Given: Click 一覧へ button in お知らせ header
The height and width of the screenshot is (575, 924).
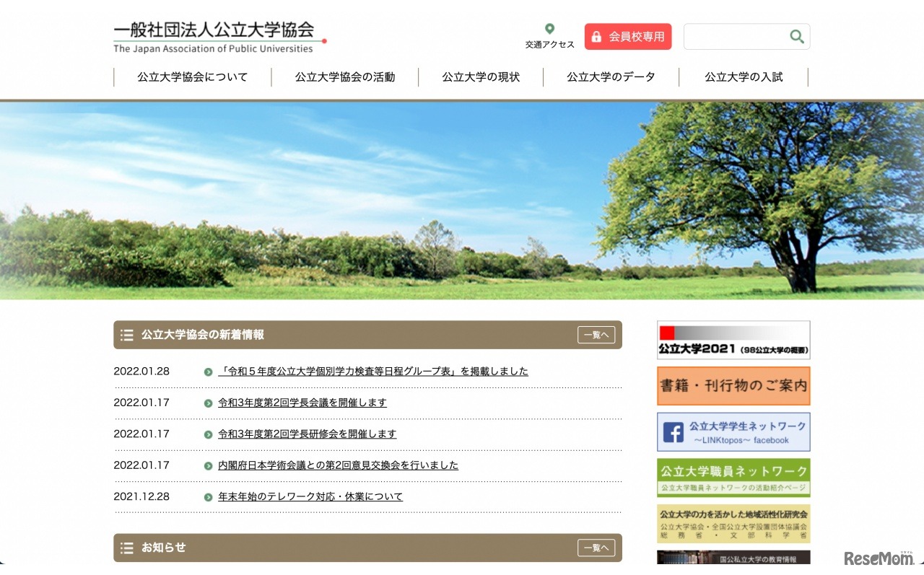Looking at the screenshot, I should point(596,548).
